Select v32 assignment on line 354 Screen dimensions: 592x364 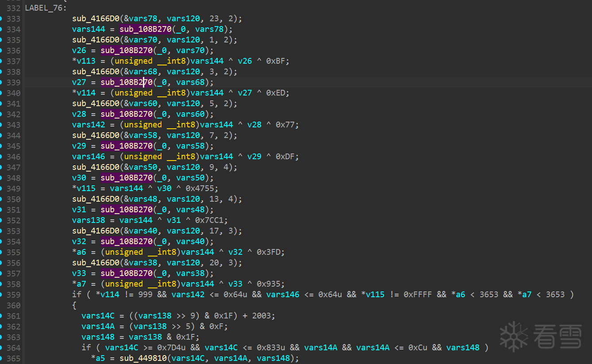pyautogui.click(x=79, y=241)
